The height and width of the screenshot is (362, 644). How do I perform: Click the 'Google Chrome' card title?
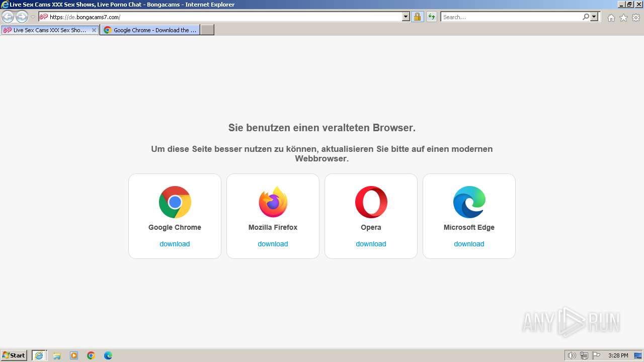coord(175,227)
